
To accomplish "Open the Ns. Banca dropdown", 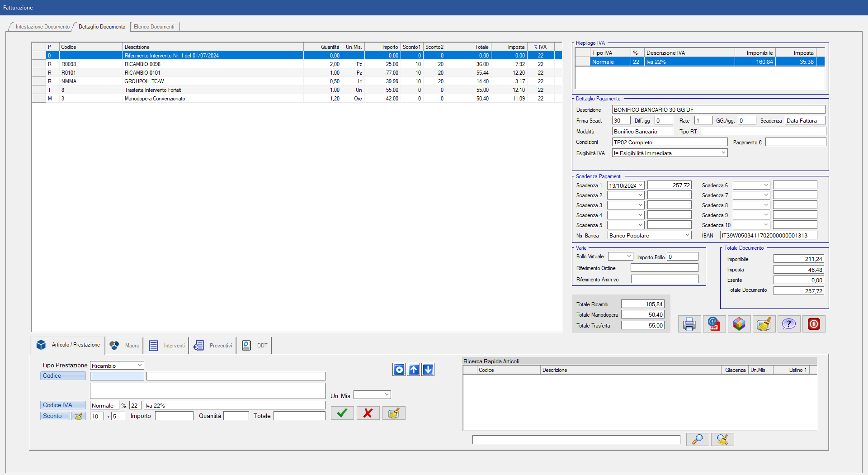I will click(x=687, y=235).
